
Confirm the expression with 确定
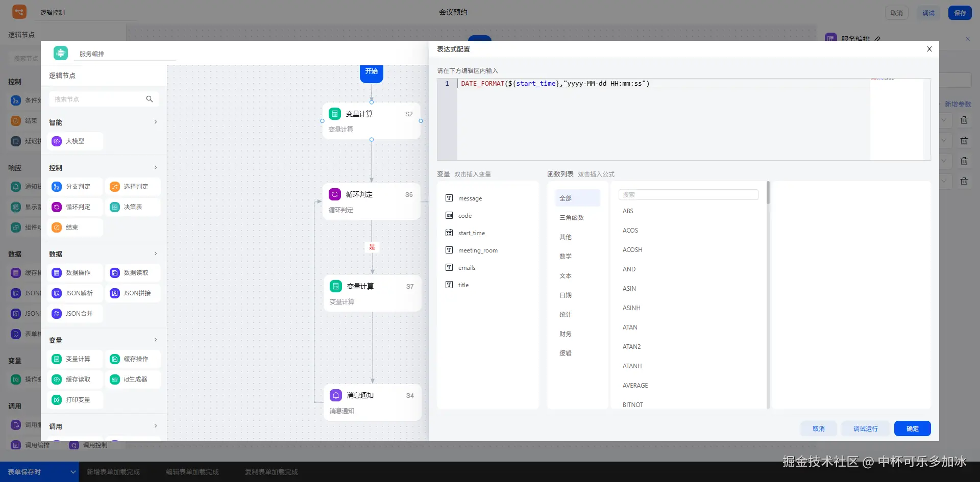click(x=913, y=429)
